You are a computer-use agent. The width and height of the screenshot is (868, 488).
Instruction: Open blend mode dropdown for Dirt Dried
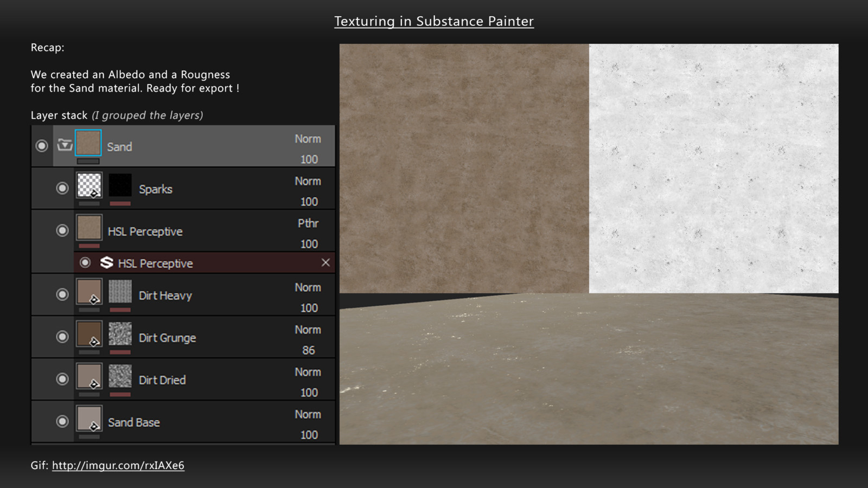point(308,372)
